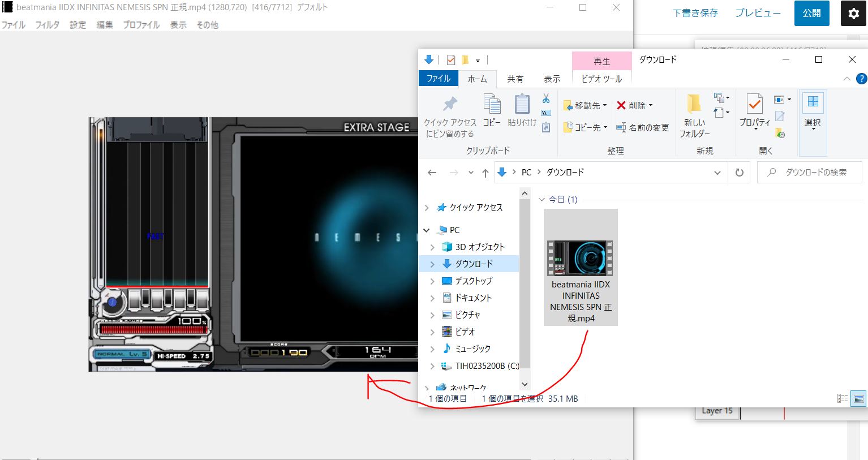Select ミュージック in the navigation tree
The width and height of the screenshot is (868, 460).
click(473, 349)
